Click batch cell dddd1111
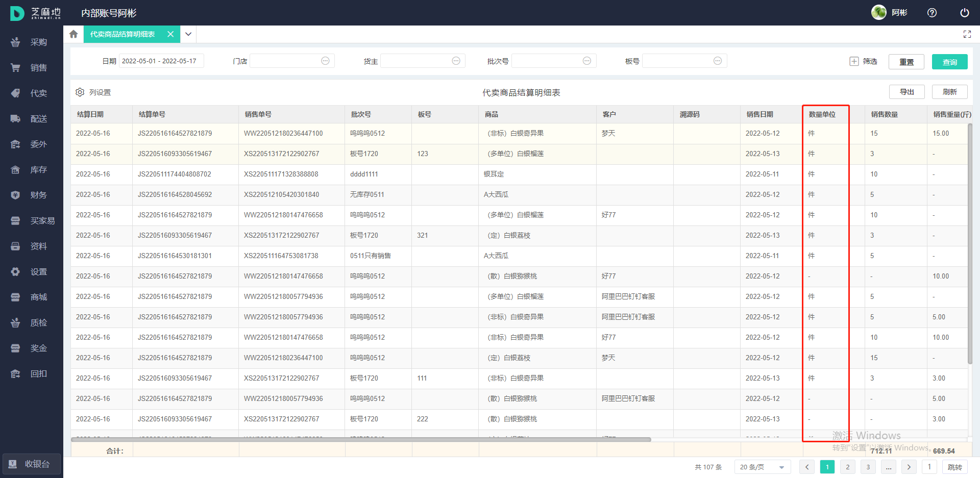 pyautogui.click(x=364, y=174)
